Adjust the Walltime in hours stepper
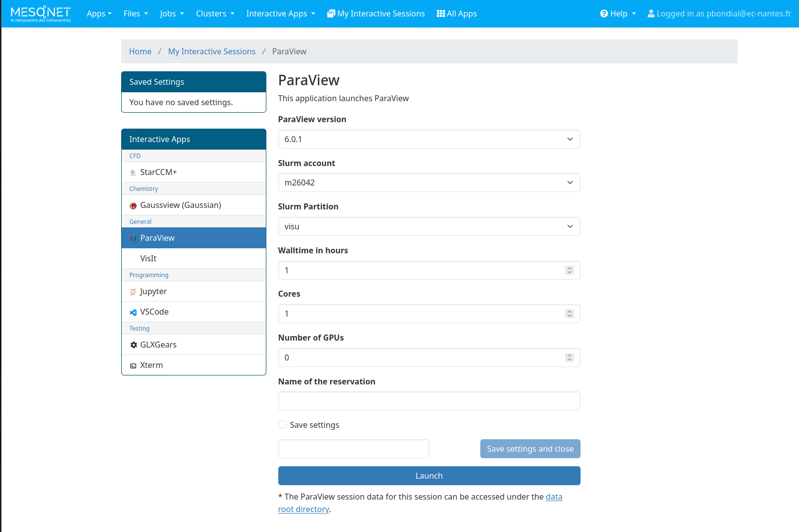This screenshot has width=799, height=532. [569, 270]
